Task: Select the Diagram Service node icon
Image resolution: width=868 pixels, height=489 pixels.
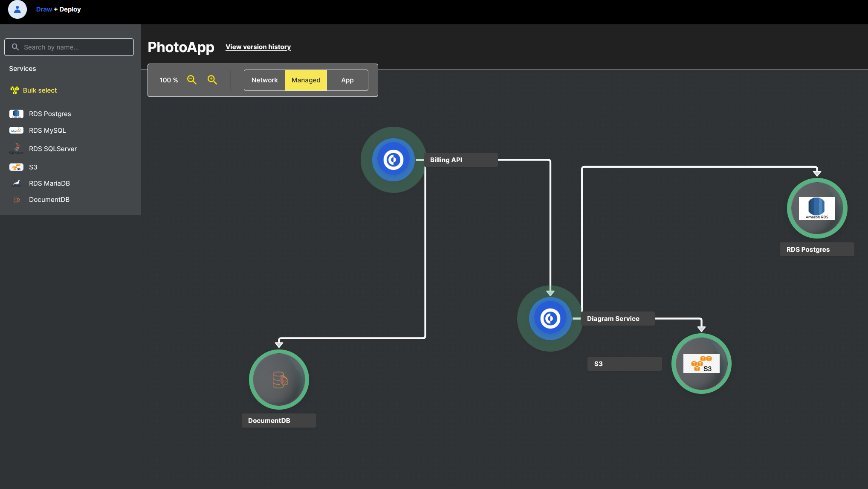Action: pyautogui.click(x=550, y=318)
